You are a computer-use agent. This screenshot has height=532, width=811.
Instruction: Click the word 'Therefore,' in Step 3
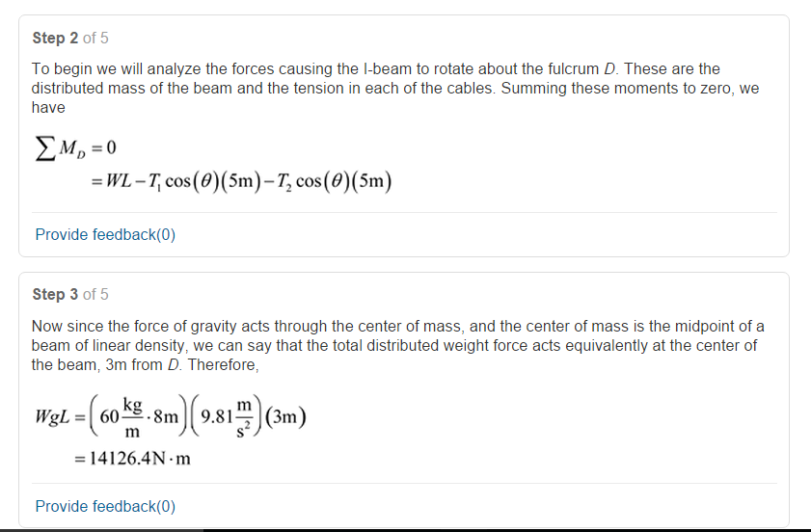pos(223,365)
